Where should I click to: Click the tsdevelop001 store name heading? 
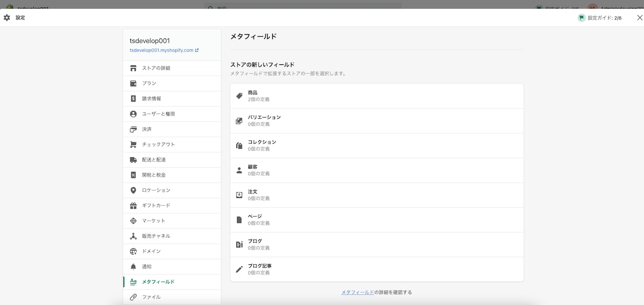[150, 41]
